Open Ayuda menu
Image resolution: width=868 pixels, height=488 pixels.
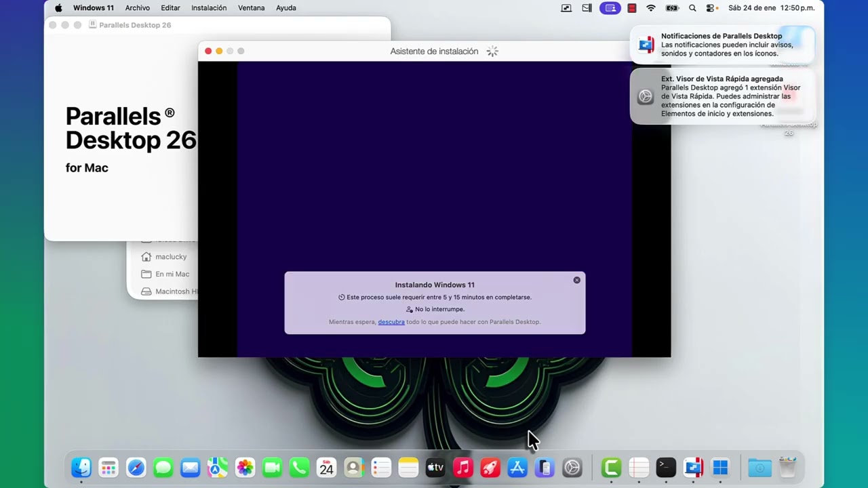[x=286, y=8]
